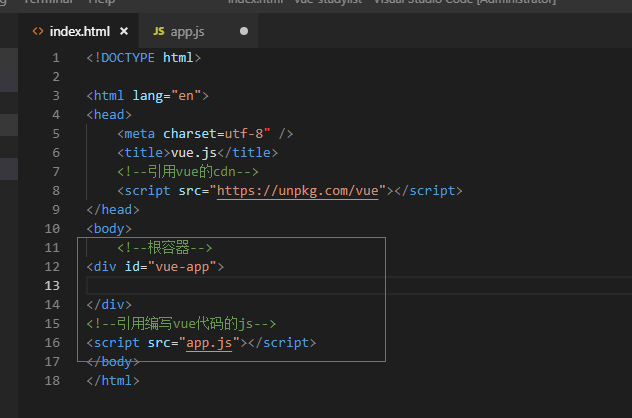
Task: Follow the app.js link on line 16
Action: pyautogui.click(x=207, y=343)
